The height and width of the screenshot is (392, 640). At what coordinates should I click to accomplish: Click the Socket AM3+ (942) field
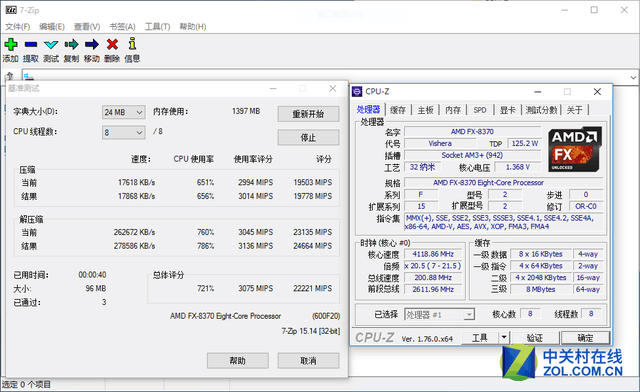click(472, 155)
